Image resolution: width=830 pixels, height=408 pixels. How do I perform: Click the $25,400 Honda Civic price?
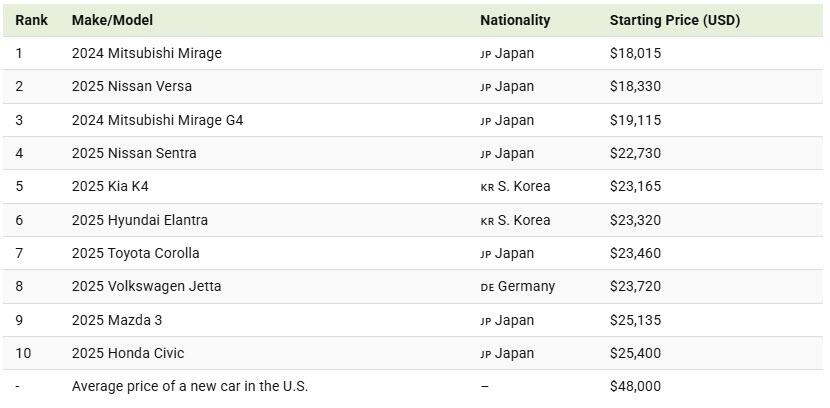pyautogui.click(x=635, y=353)
